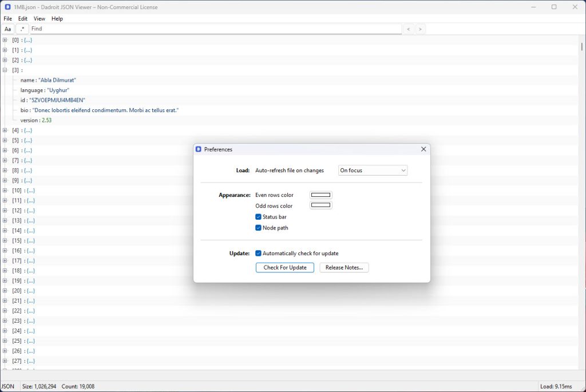The width and height of the screenshot is (586, 392).
Task: Click the Size: 1,026,294 status entry
Action: click(x=39, y=386)
